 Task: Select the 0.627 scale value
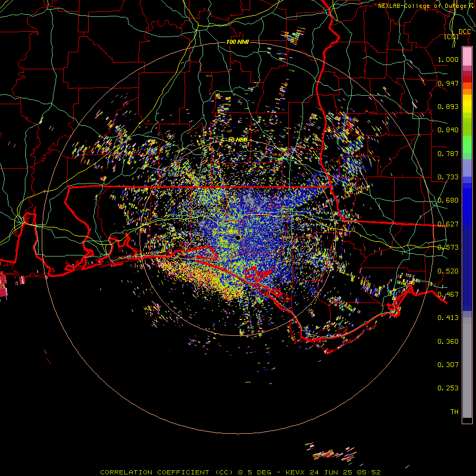point(448,224)
